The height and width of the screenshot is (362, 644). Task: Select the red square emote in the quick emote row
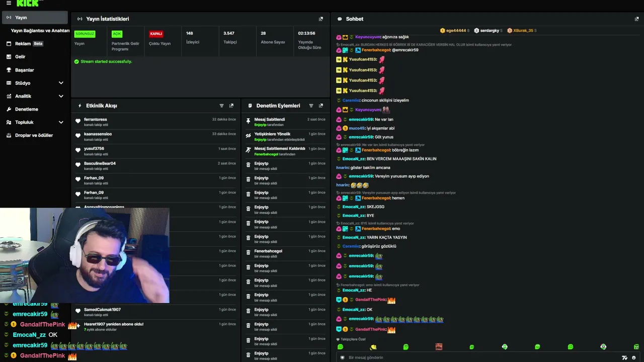click(439, 347)
